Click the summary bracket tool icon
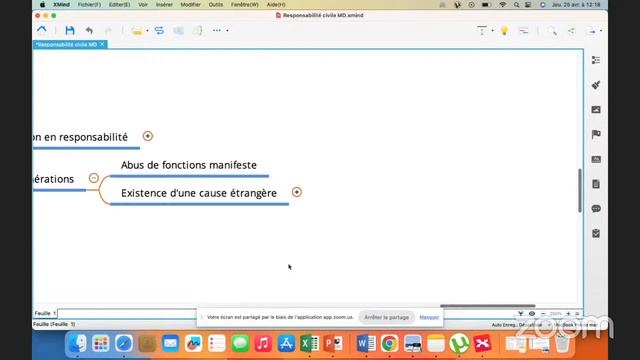The height and width of the screenshot is (360, 640). (x=198, y=31)
